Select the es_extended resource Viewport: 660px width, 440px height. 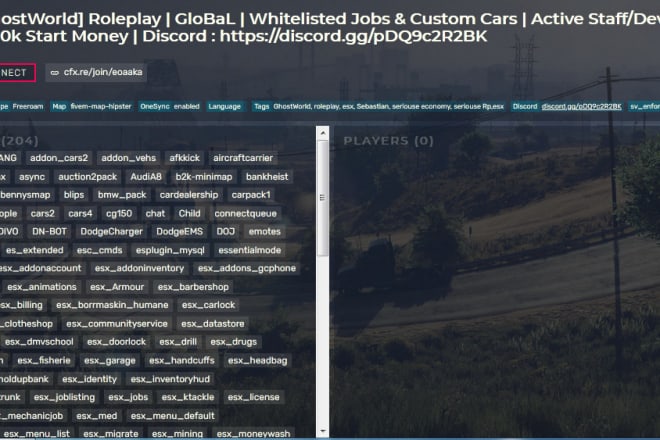(35, 250)
